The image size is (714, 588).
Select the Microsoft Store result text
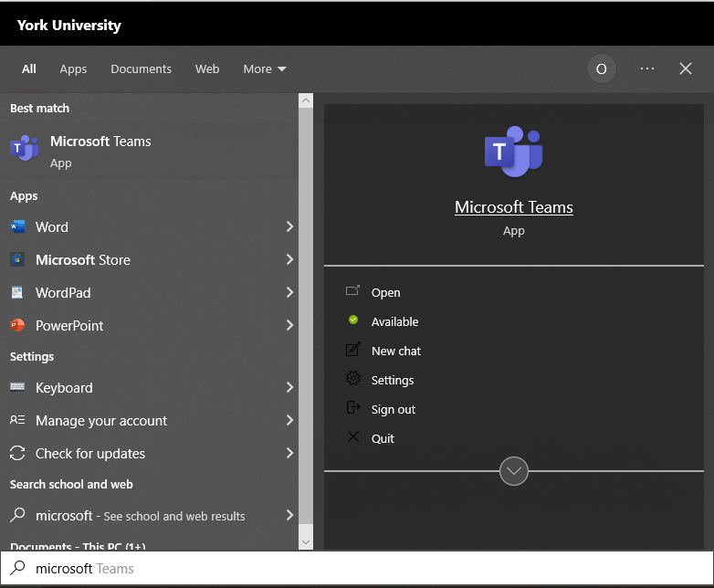[x=83, y=259]
